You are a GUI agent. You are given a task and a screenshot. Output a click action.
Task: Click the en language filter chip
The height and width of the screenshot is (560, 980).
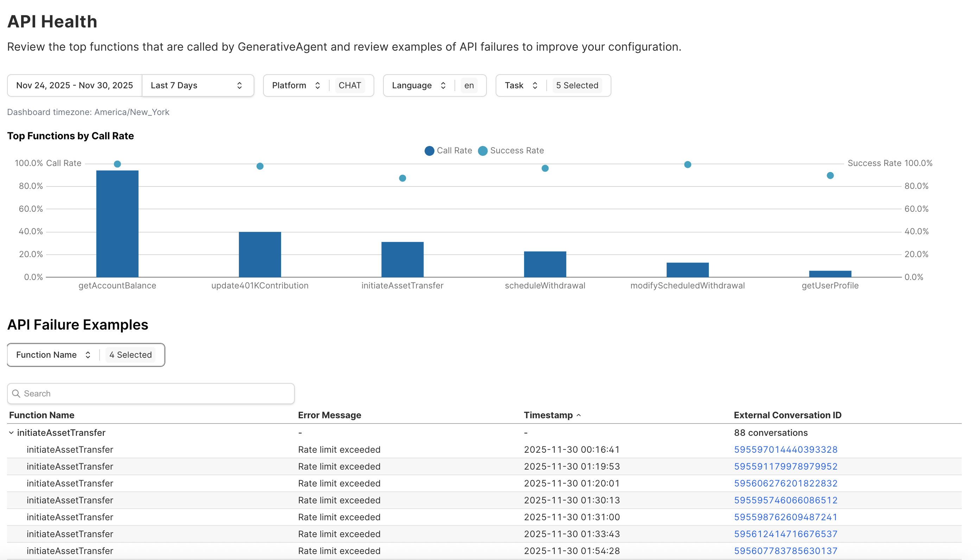(x=469, y=85)
